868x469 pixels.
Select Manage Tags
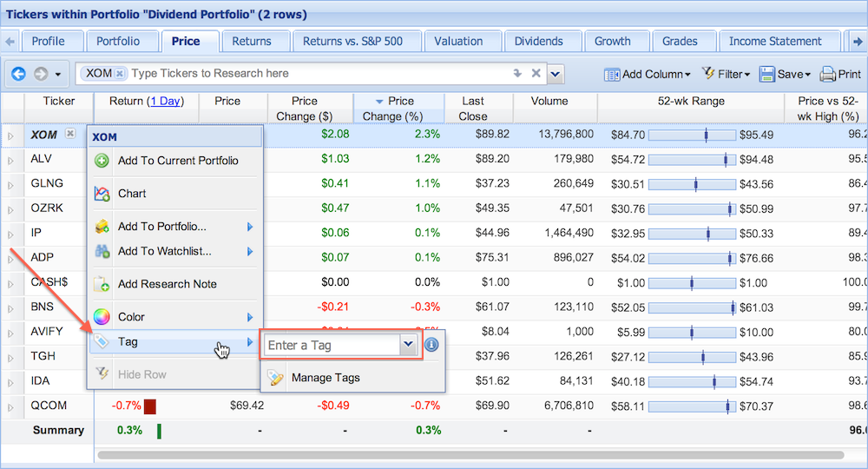tap(352, 378)
